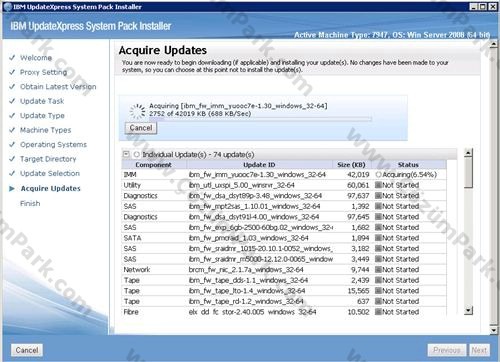The width and height of the screenshot is (500, 362).
Task: Click the Update Task checkmark icon
Action: point(12,101)
